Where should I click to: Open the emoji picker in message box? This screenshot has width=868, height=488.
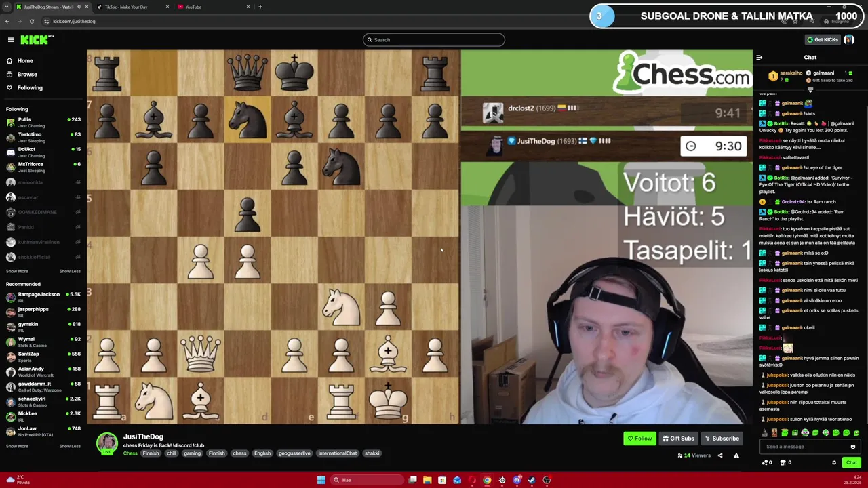pyautogui.click(x=853, y=447)
